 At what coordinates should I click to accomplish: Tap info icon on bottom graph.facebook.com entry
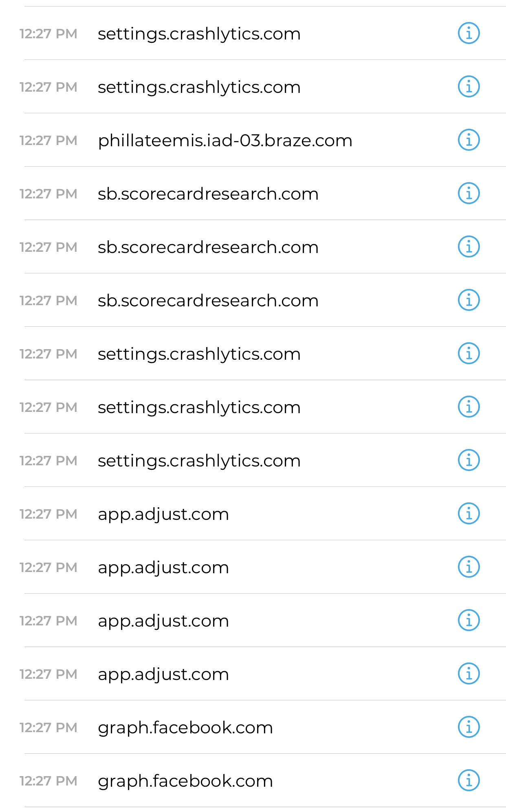point(469,780)
